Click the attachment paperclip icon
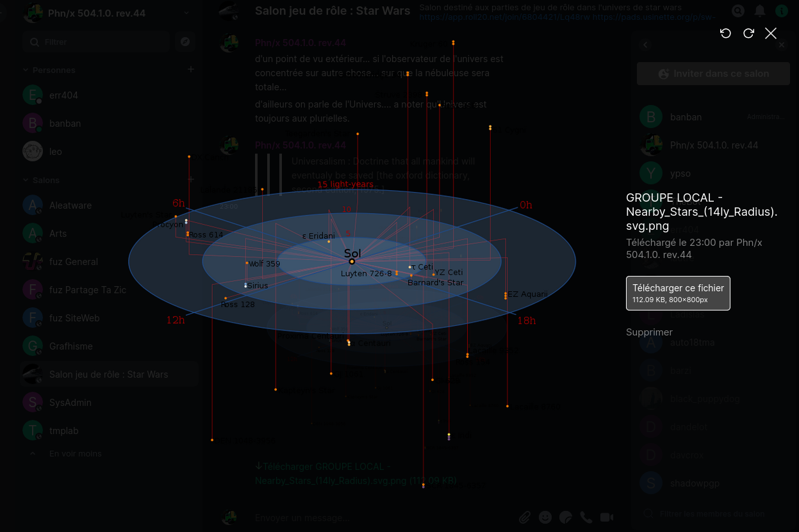Screen dimensions: 799x532 click(x=525, y=517)
